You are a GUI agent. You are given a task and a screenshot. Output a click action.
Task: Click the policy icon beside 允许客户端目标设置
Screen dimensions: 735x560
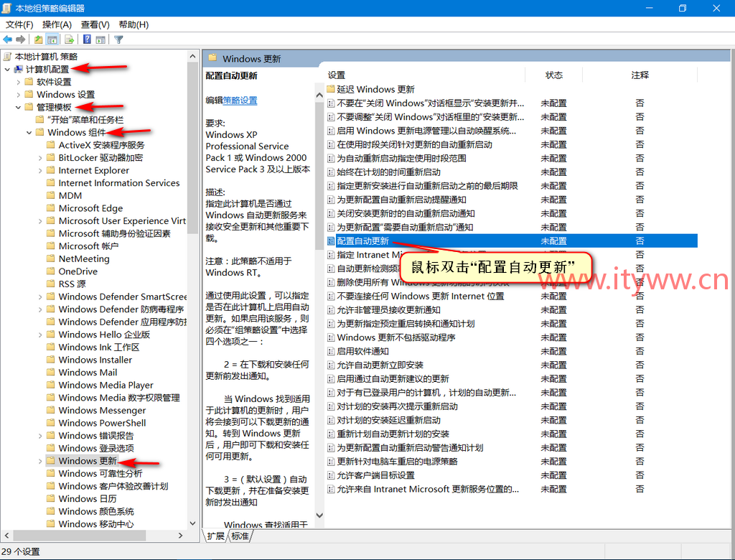coord(331,475)
